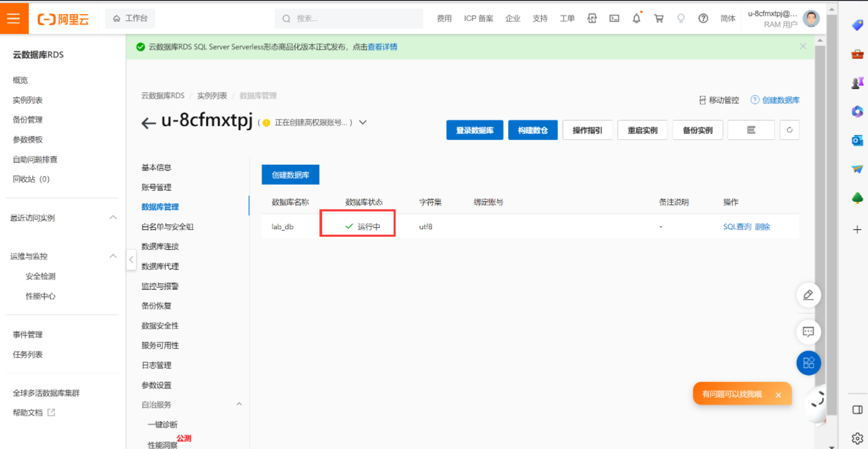Collapse the left sidebar with arrow handle
The height and width of the screenshot is (449, 868).
[131, 260]
